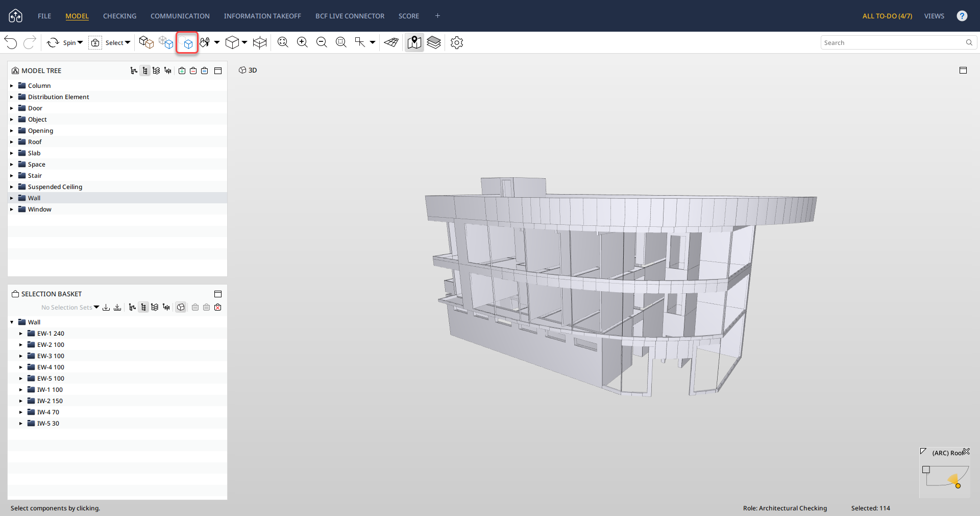Viewport: 980px width, 516px height.
Task: Toggle the navigation map pin button
Action: click(414, 42)
